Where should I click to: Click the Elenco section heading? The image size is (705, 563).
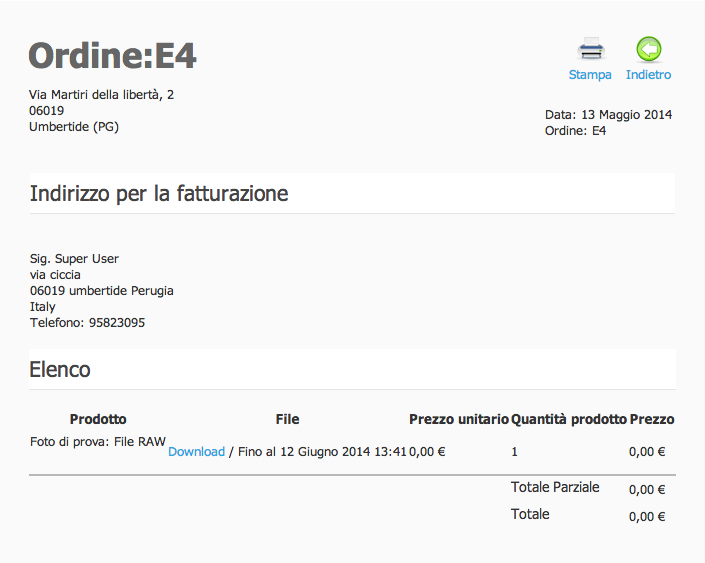(x=60, y=370)
